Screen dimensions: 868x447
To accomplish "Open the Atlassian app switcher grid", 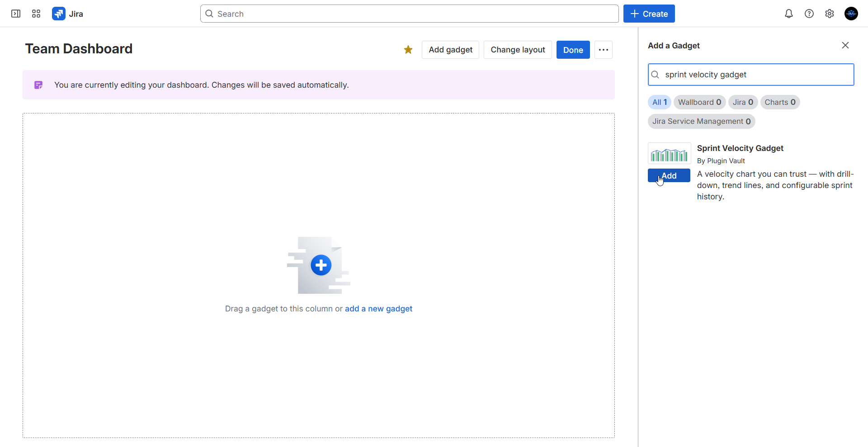I will [36, 14].
